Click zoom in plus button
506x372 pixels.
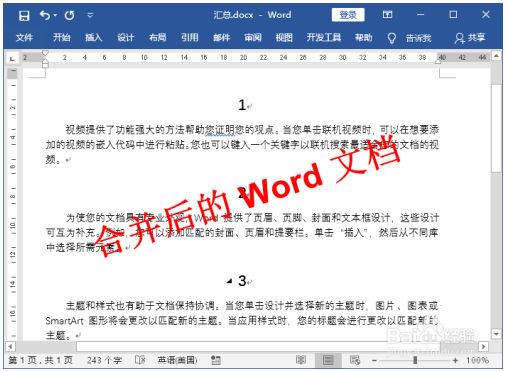tap(455, 360)
